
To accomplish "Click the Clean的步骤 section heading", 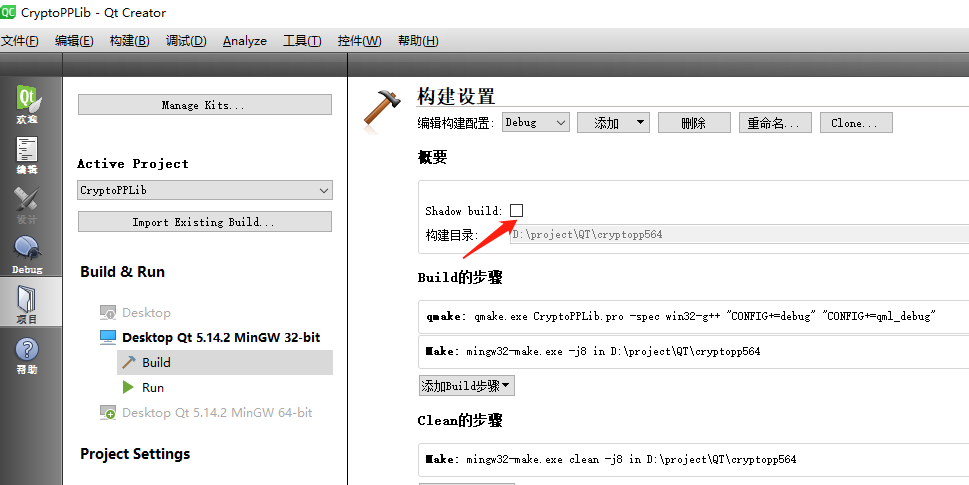I will [x=460, y=421].
